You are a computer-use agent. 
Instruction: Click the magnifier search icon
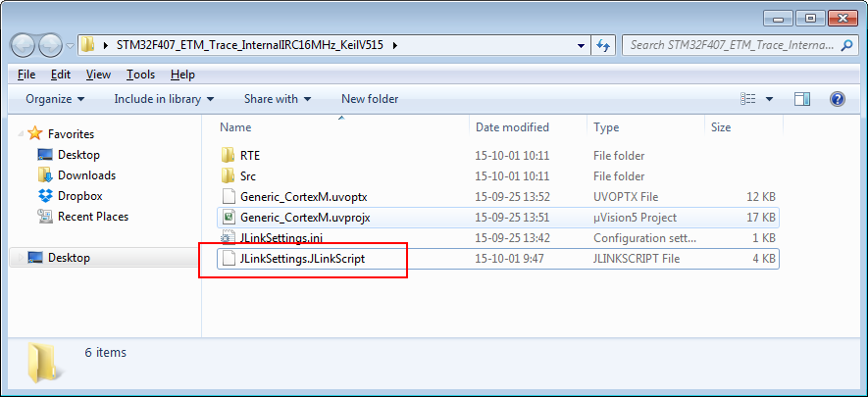coord(846,45)
